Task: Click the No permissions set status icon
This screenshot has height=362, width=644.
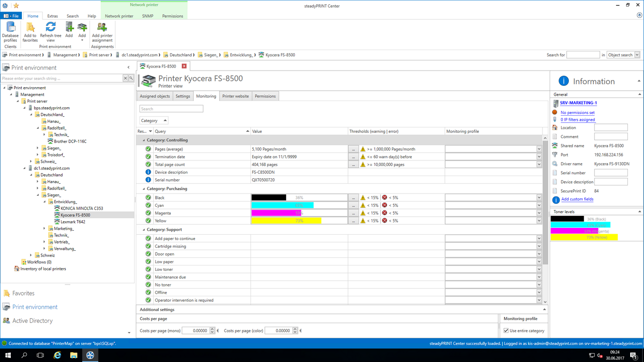Action: [555, 112]
